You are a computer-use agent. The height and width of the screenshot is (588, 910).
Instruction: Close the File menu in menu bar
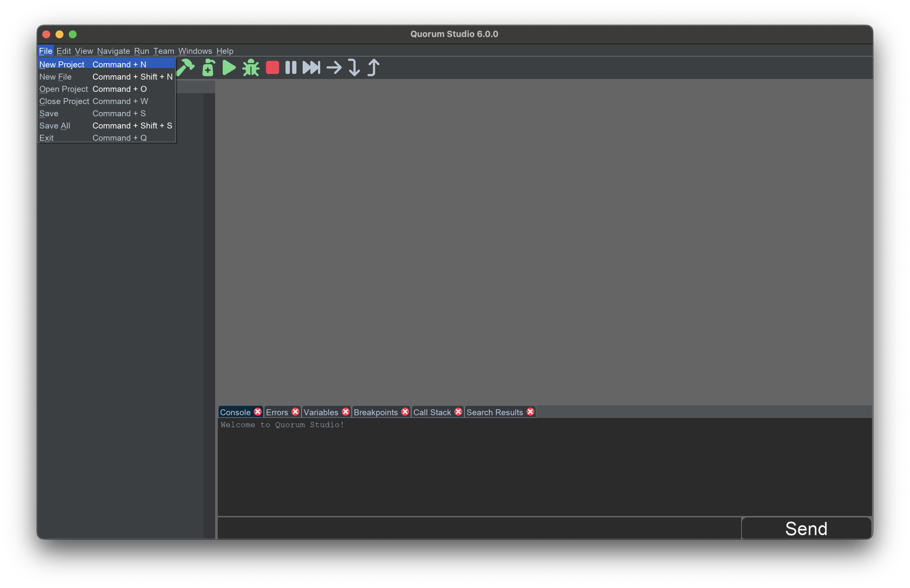pyautogui.click(x=46, y=51)
